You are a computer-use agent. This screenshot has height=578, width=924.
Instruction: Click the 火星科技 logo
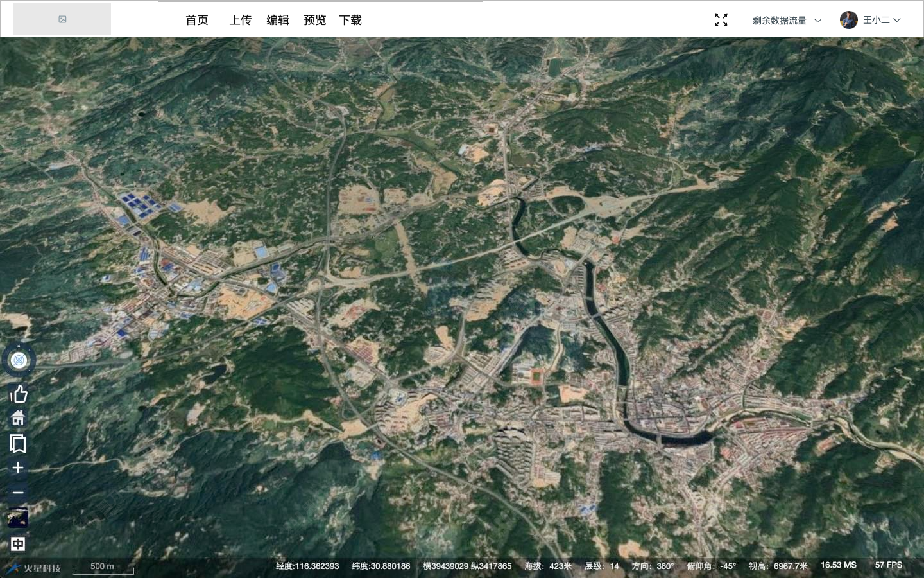tap(34, 568)
